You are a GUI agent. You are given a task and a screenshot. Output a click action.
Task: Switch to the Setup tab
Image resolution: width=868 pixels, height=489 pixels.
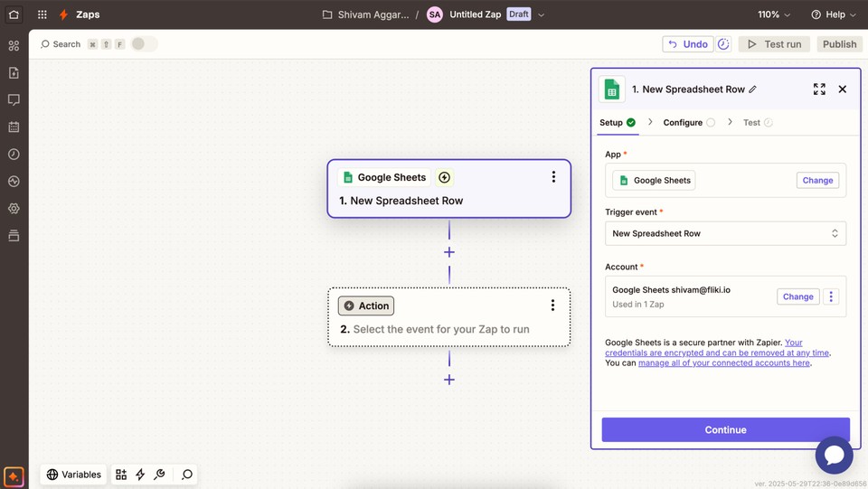pos(618,123)
